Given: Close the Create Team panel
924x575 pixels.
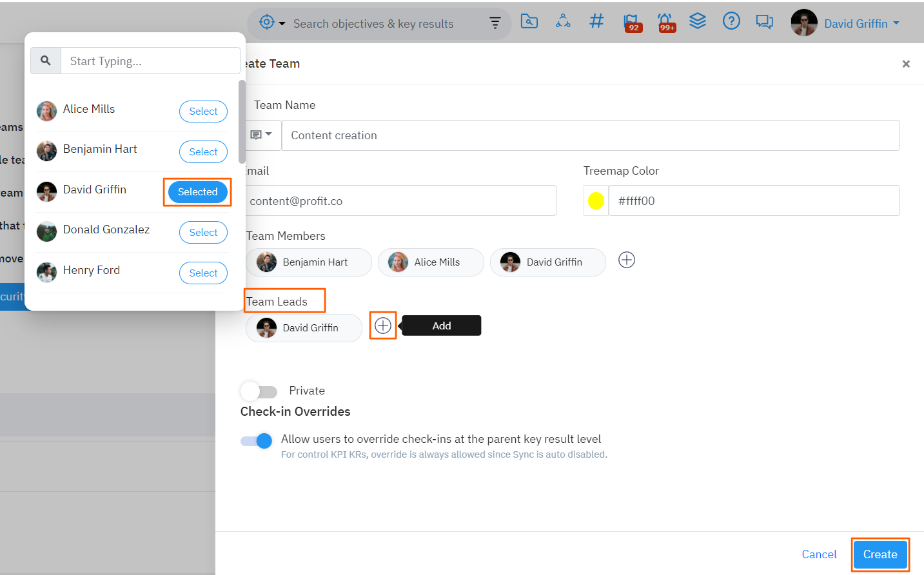Looking at the screenshot, I should [x=906, y=64].
